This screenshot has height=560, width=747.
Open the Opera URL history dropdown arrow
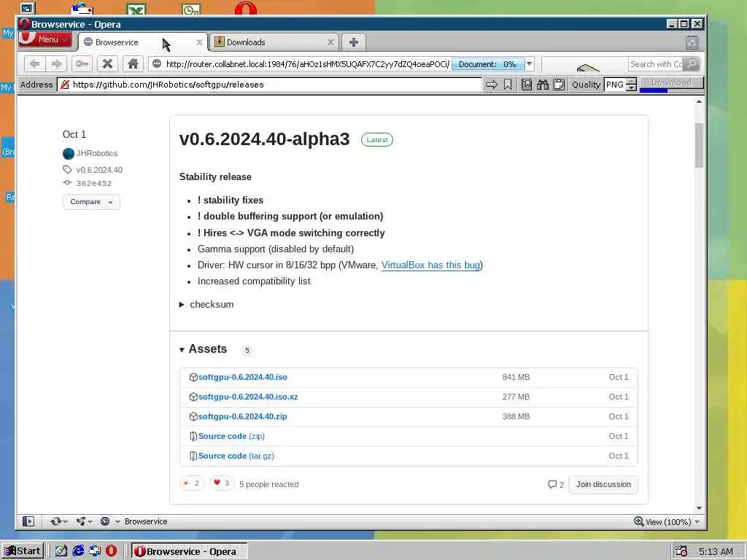529,64
